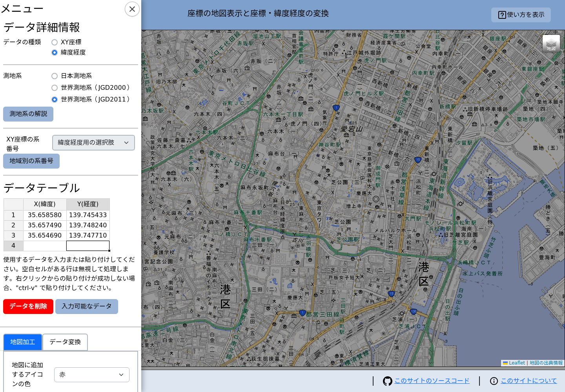Viewport: 565px width, 392px height.
Task: Select cell with latitude 35.654690
Action: click(x=45, y=236)
